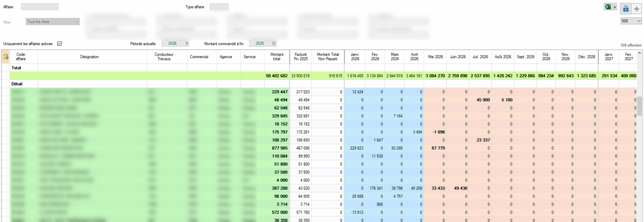Select the cell 45 900 in Juil. 2026
This screenshot has width=644, height=222.
[480, 100]
